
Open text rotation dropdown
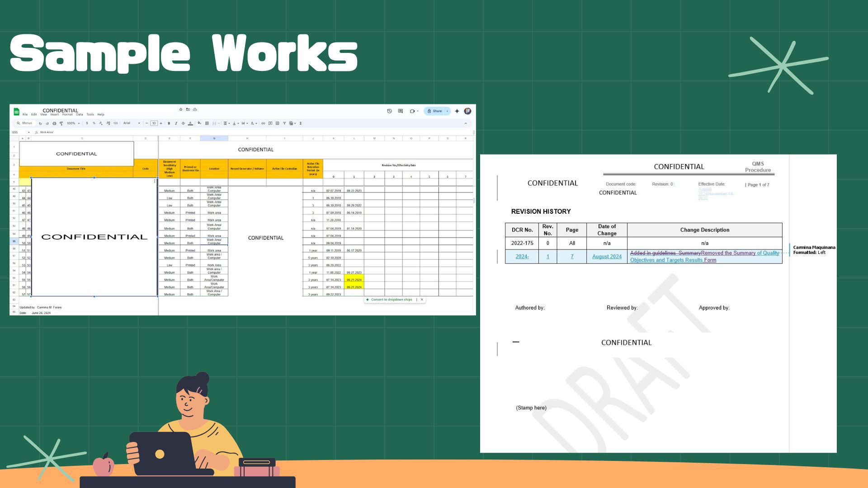click(254, 123)
